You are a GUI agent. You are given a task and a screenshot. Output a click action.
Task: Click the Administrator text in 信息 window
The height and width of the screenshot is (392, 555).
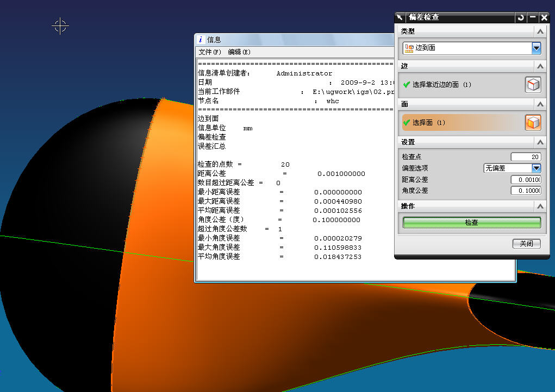(304, 73)
